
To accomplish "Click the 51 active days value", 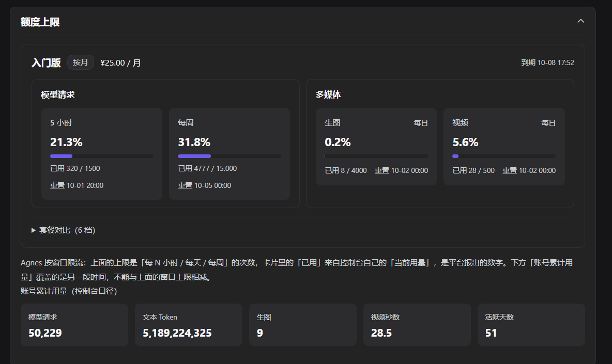I will (491, 333).
